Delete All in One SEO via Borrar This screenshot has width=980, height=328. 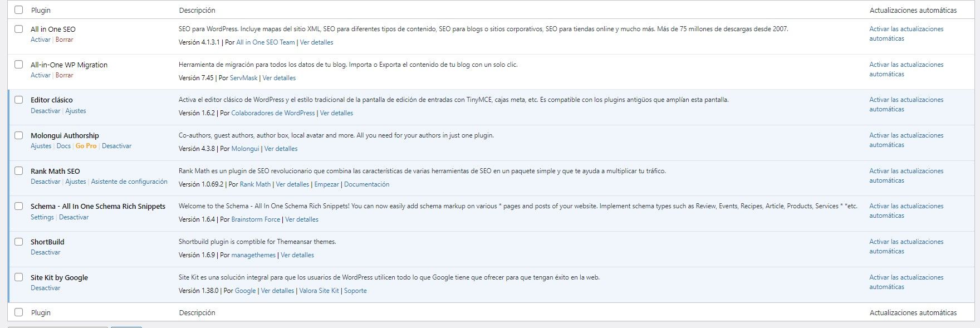[x=65, y=40]
